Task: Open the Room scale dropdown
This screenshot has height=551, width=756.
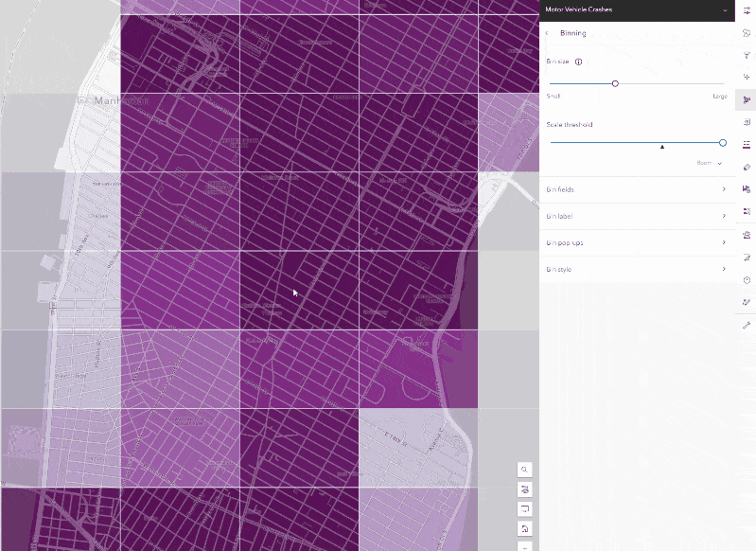Action: [x=710, y=163]
